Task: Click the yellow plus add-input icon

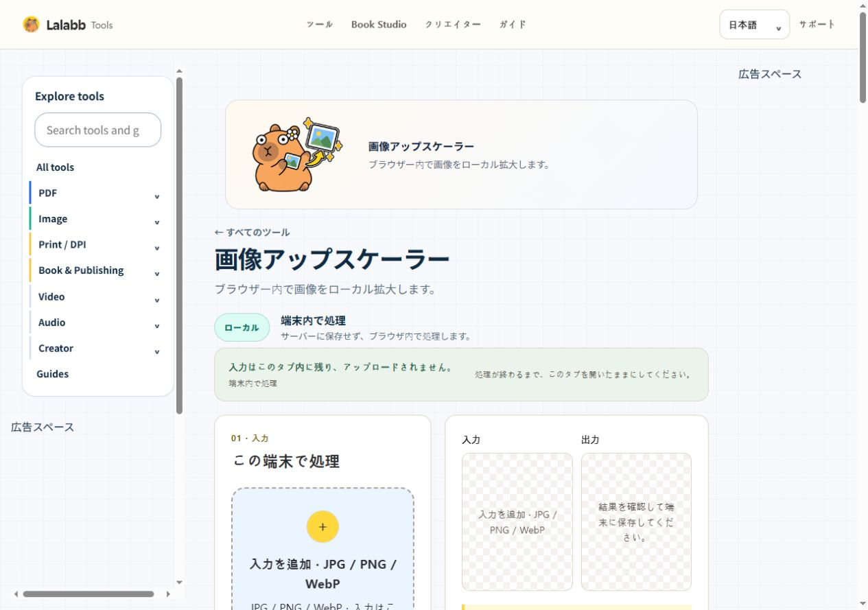Action: coord(322,527)
